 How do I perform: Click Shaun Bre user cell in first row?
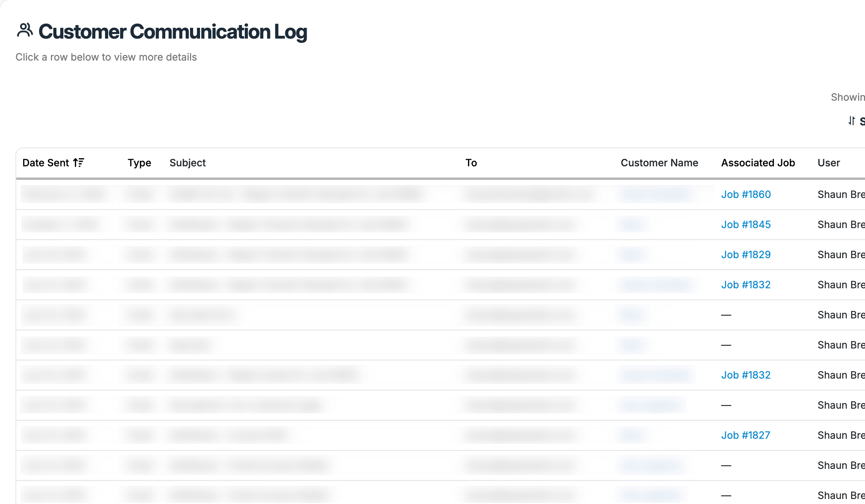840,194
